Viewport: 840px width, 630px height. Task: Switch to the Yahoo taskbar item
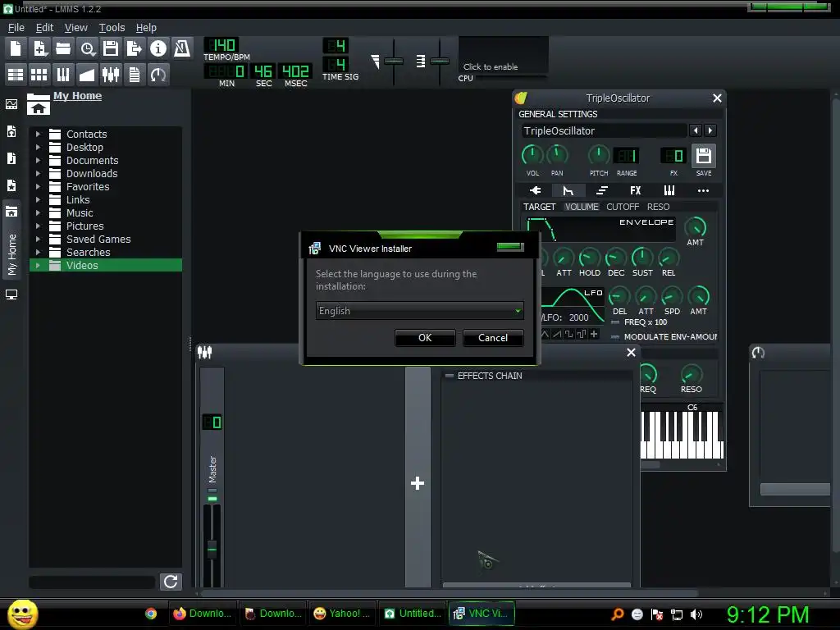[x=342, y=614]
